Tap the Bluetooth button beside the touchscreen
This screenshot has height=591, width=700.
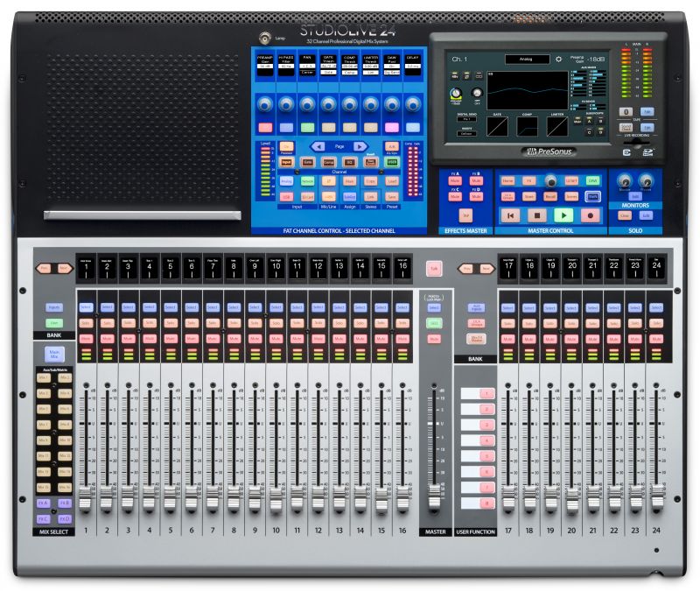(x=626, y=111)
